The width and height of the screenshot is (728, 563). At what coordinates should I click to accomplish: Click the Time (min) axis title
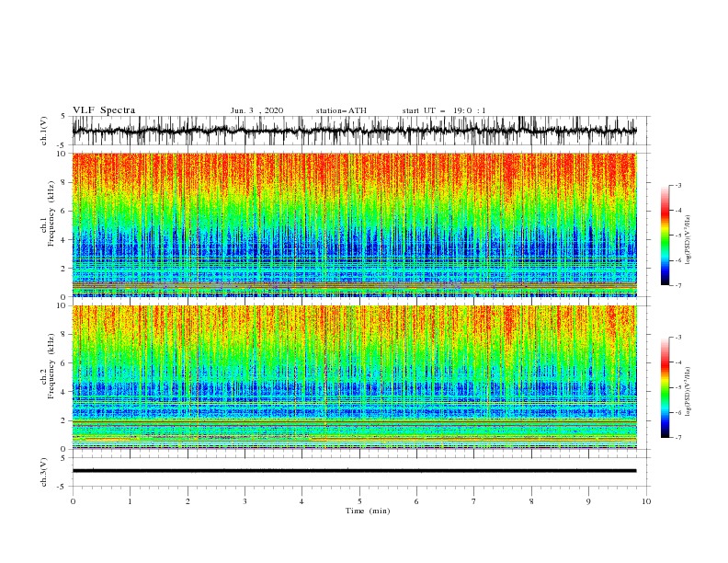(368, 511)
